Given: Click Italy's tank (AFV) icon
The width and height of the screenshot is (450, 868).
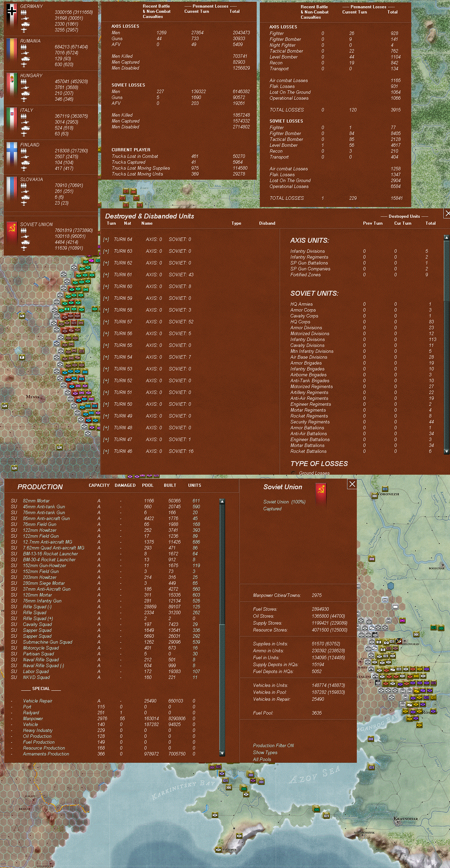Looking at the screenshot, I should click(x=25, y=128).
